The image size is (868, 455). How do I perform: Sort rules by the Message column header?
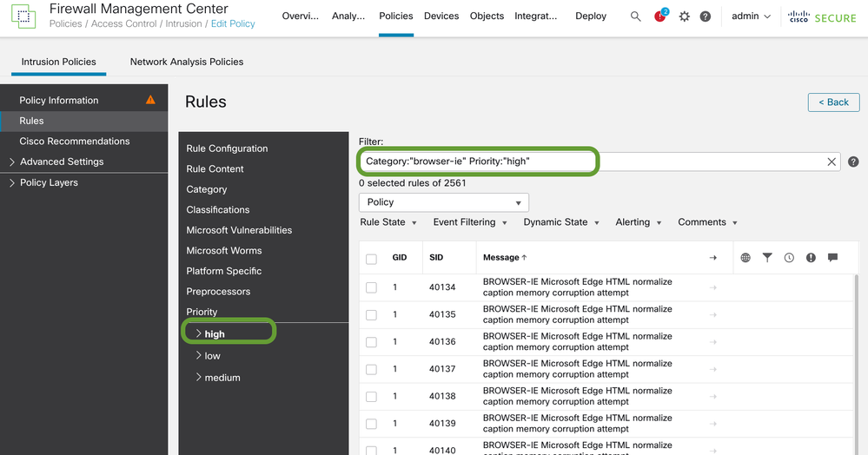505,257
